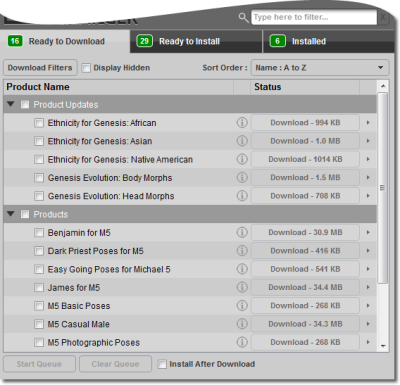Open options arrow for Head Morphs row
The height and width of the screenshot is (385, 400).
pos(368,196)
